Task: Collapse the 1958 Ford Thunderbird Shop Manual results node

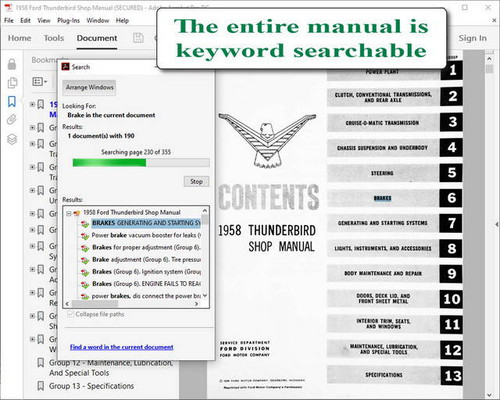Action: [x=69, y=213]
